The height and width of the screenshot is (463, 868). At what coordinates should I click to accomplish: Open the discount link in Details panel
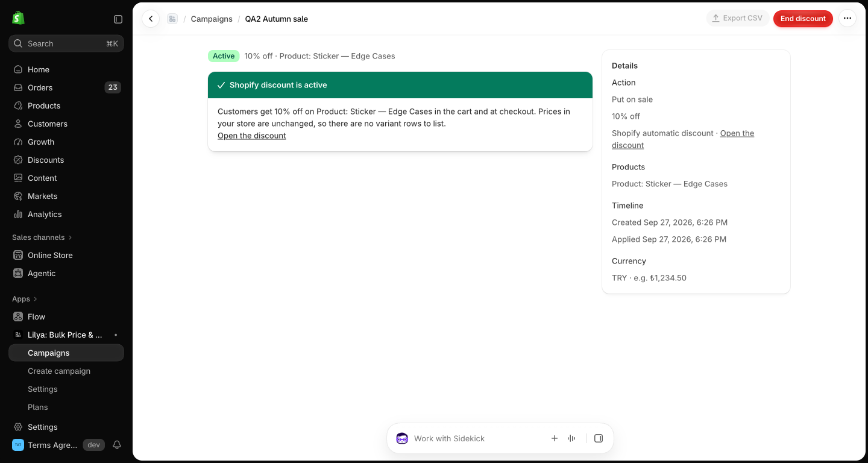[683, 139]
